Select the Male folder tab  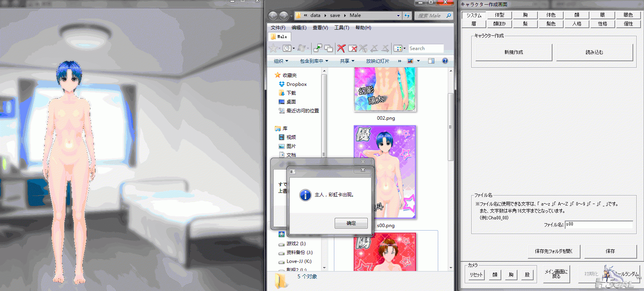279,37
